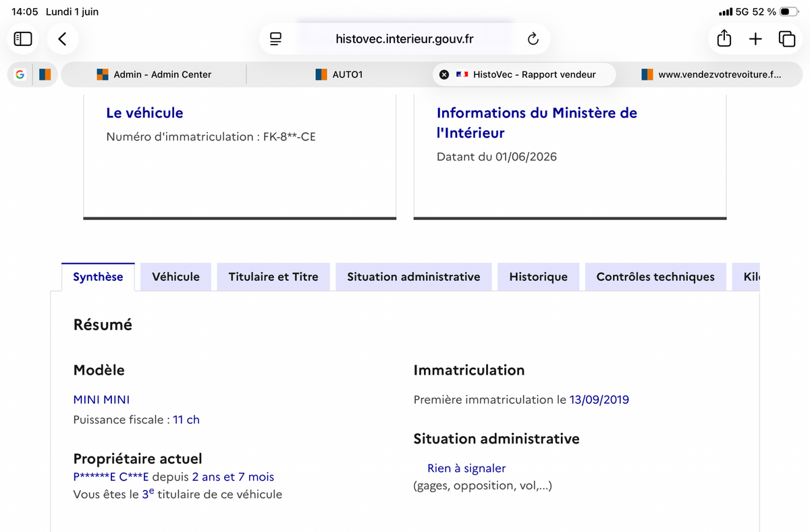Add a new tab with plus icon

(x=755, y=39)
